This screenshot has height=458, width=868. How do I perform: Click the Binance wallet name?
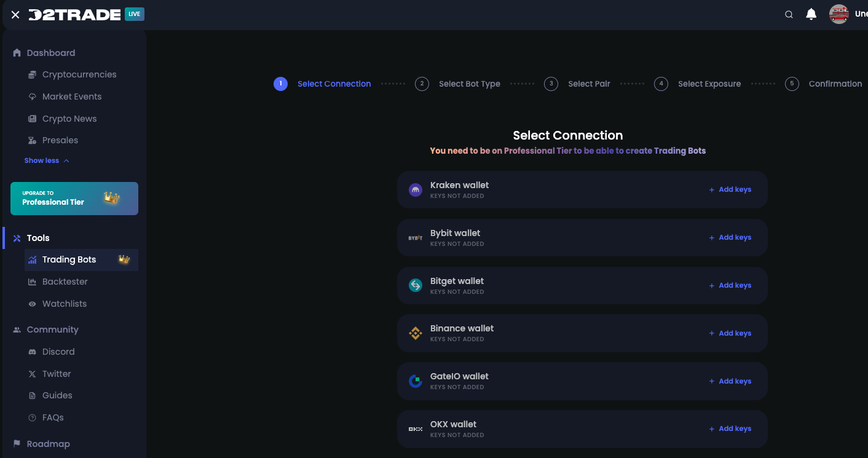click(x=462, y=328)
